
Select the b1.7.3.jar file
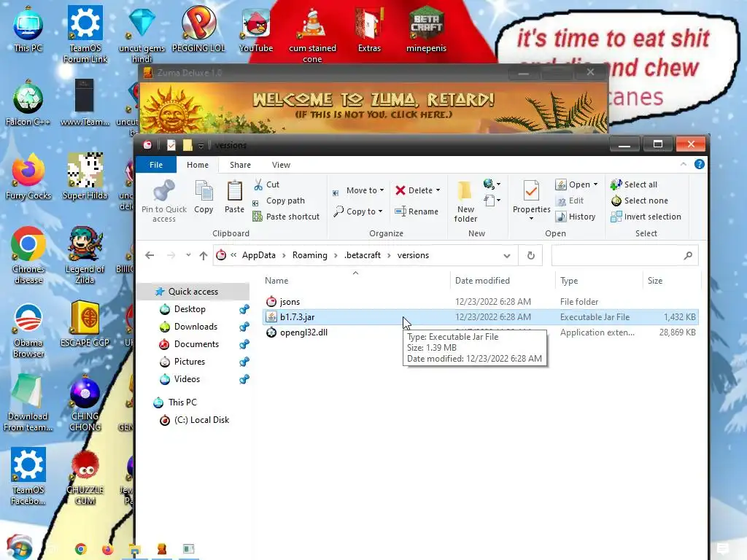click(x=480, y=317)
